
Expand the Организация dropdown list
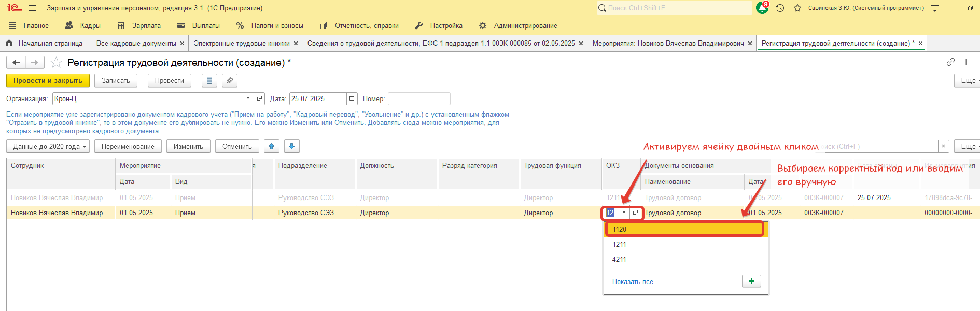248,98
